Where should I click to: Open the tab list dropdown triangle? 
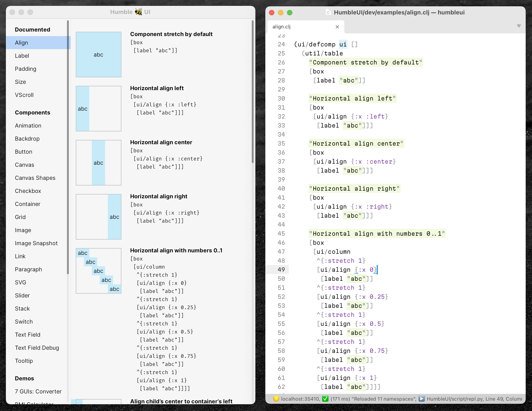[x=519, y=26]
